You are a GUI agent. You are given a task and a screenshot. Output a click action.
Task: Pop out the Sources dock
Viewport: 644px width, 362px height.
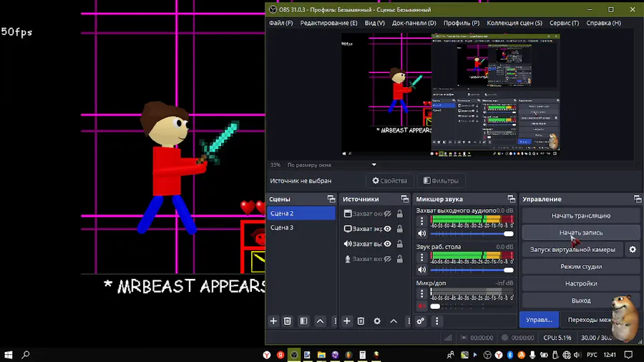[x=404, y=199]
